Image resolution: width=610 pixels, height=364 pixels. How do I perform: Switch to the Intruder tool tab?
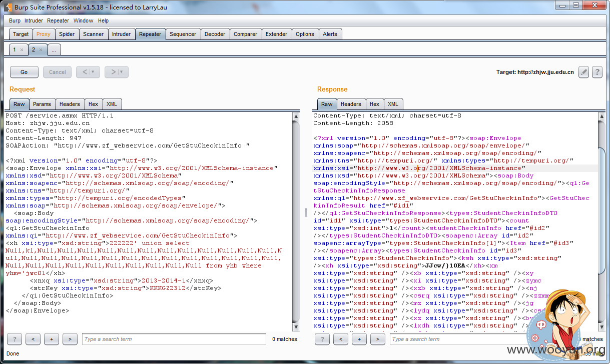[x=121, y=34]
